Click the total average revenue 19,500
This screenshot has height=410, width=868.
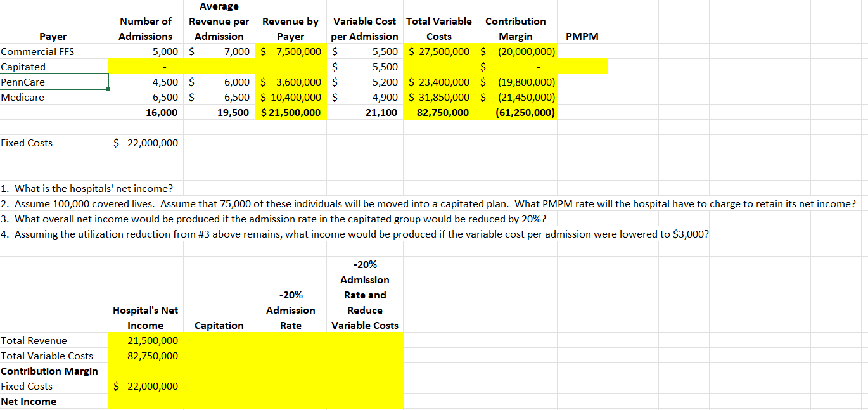[219, 112]
